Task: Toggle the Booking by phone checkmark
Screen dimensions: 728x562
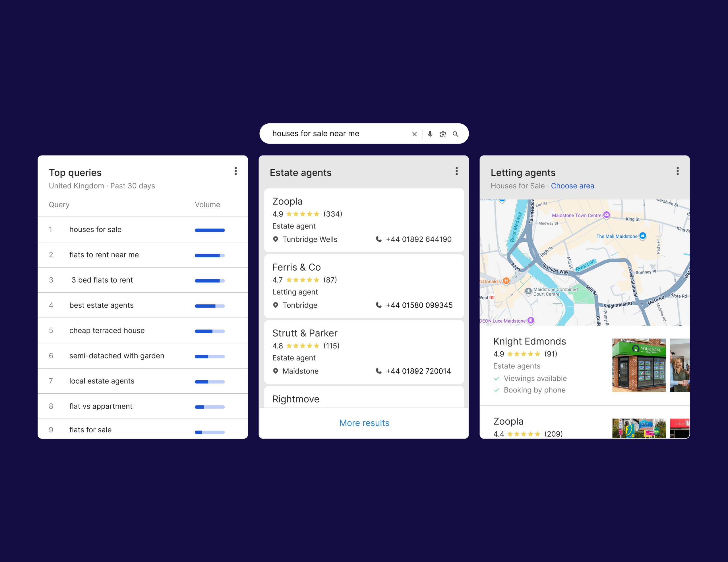Action: 496,390
